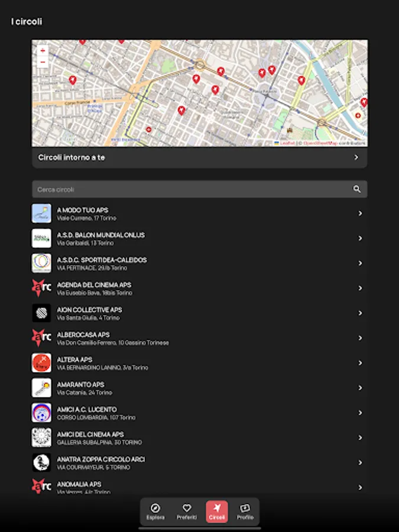Screen dimensions: 399x532
Task: Go to the Profilo tab
Action: (x=245, y=512)
